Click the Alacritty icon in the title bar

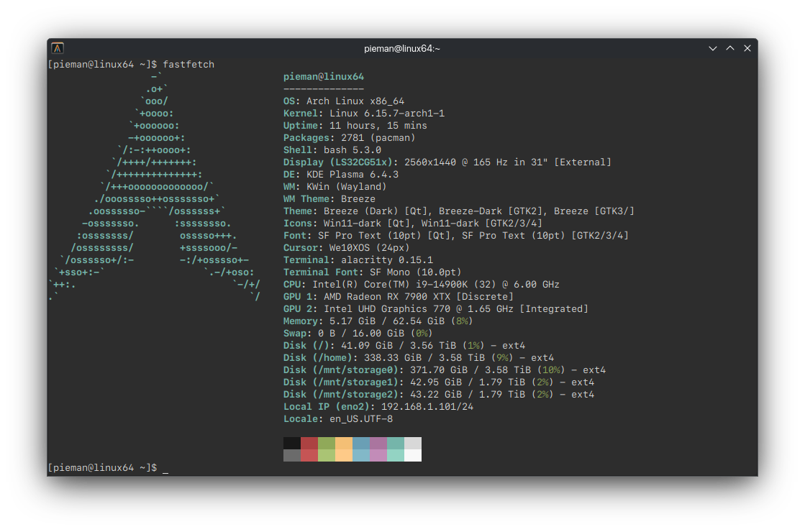58,48
